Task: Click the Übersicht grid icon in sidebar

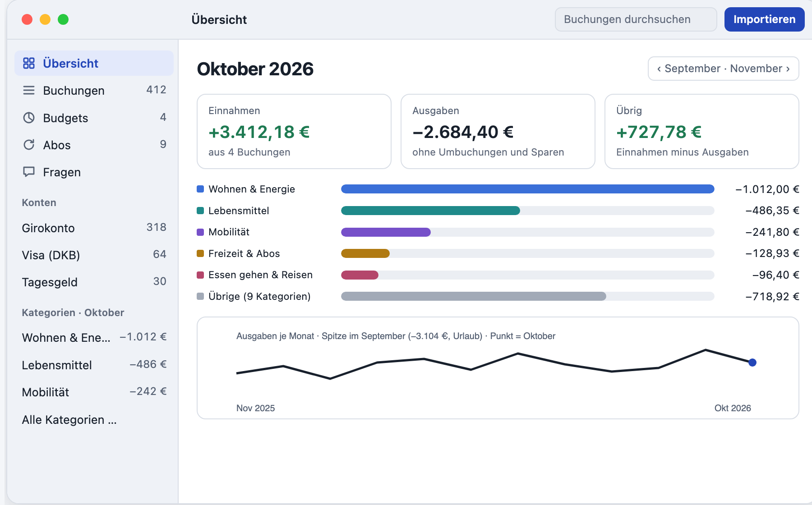Action: coord(29,63)
